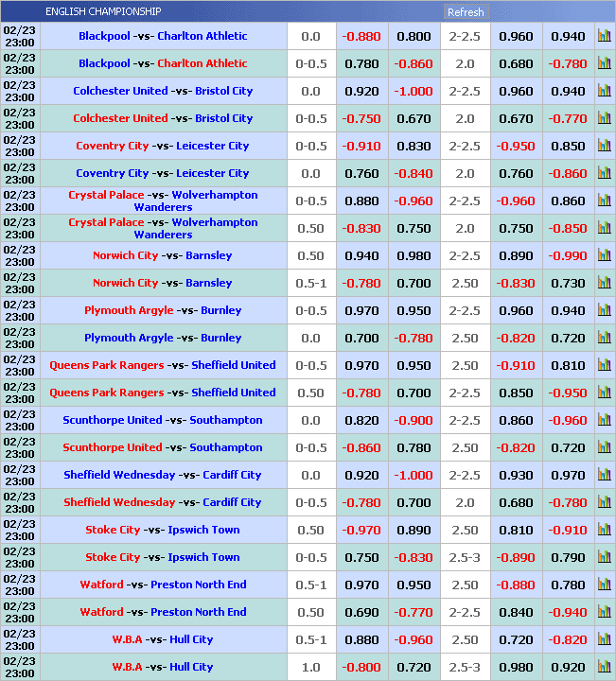616x681 pixels.
Task: Select the -0.750 odds in Colchester United row
Action: (361, 119)
